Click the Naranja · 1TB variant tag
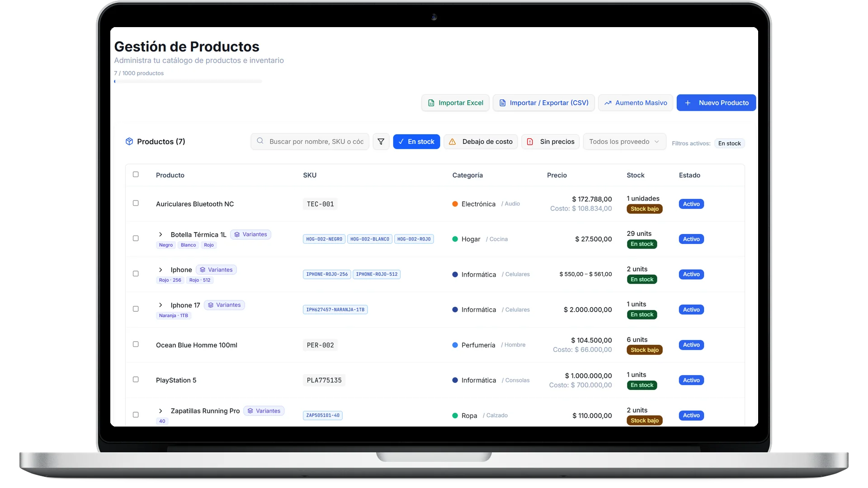Image resolution: width=868 pixels, height=488 pixels. pyautogui.click(x=174, y=315)
